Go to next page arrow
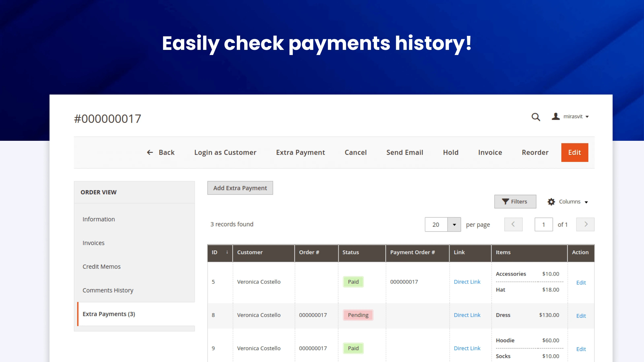Screen dimensions: 644x362 [x=585, y=224]
